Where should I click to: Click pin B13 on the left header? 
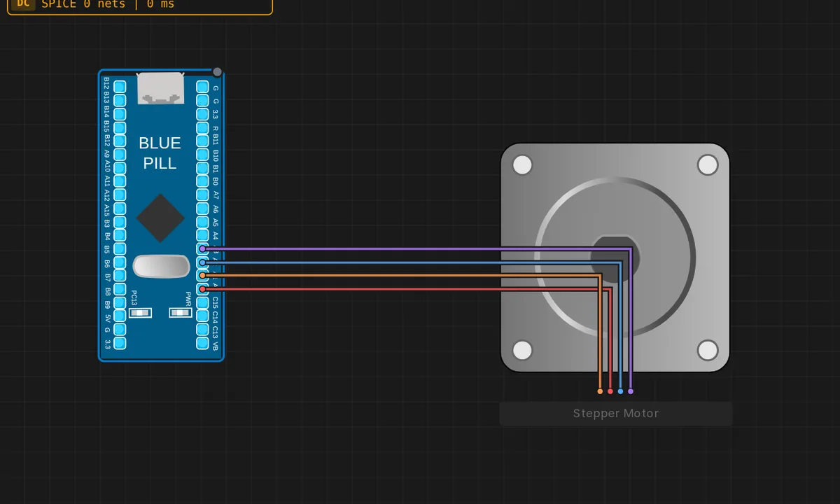[x=120, y=100]
